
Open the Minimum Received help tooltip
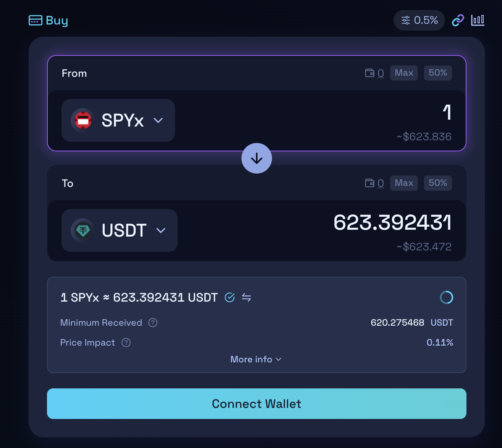pos(153,323)
